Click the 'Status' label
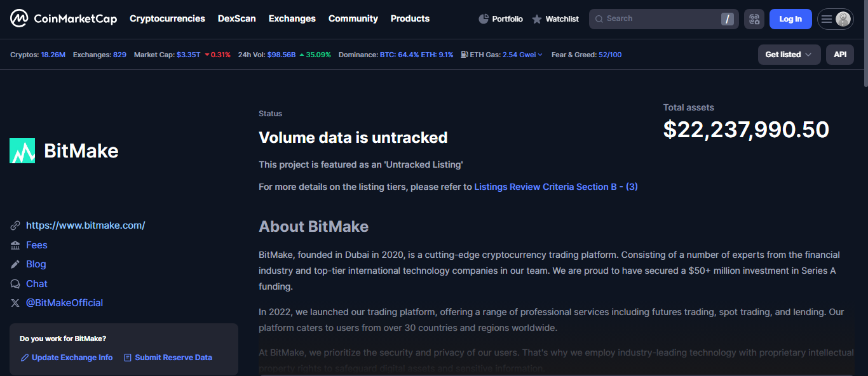The width and height of the screenshot is (868, 376). click(270, 114)
